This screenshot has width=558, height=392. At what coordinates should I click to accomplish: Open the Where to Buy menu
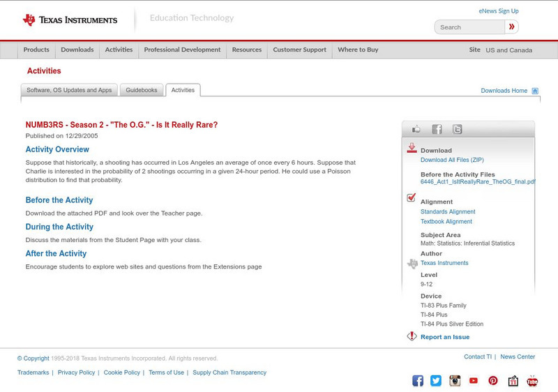pyautogui.click(x=358, y=50)
